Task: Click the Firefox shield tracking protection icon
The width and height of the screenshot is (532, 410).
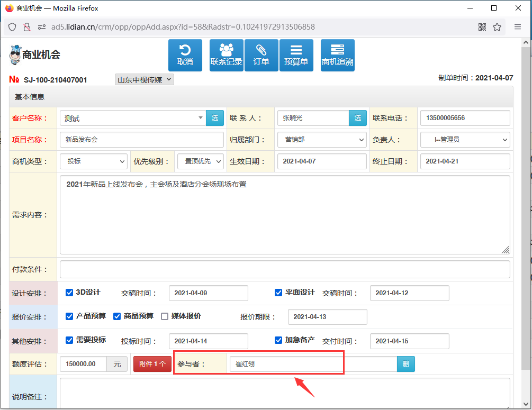Action: [12, 27]
